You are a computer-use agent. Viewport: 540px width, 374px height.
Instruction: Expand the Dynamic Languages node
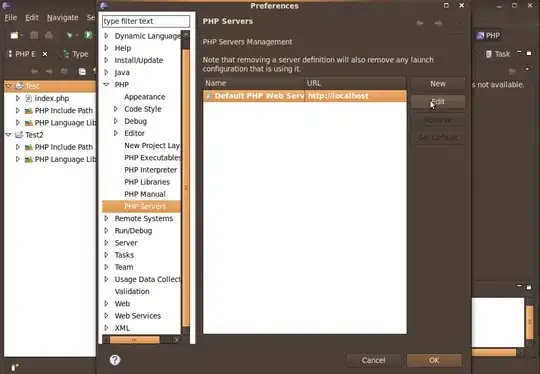(x=106, y=35)
